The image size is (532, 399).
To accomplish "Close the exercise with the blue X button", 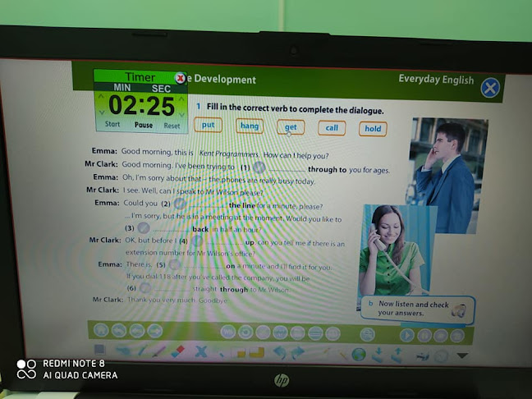I will 490,88.
